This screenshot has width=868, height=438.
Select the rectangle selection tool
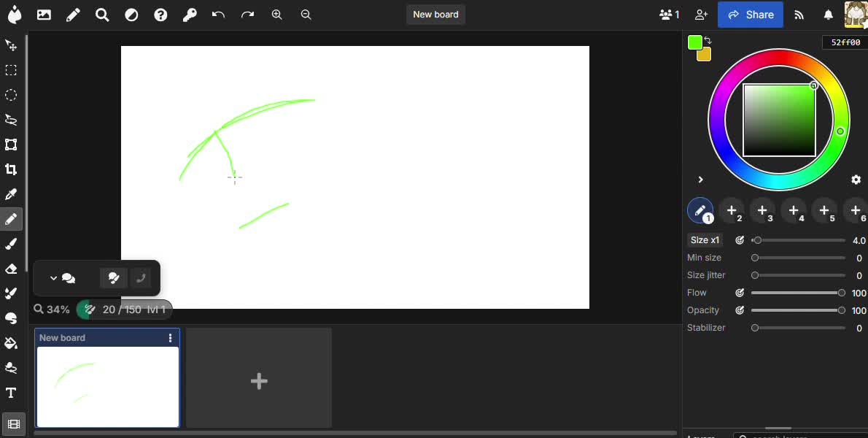(11, 70)
